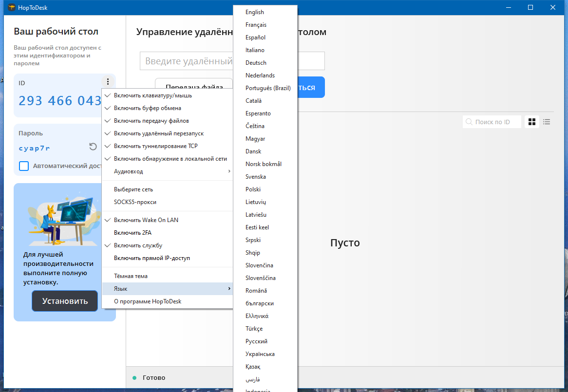
Task: Select Esperanto language
Action: pyautogui.click(x=265, y=113)
